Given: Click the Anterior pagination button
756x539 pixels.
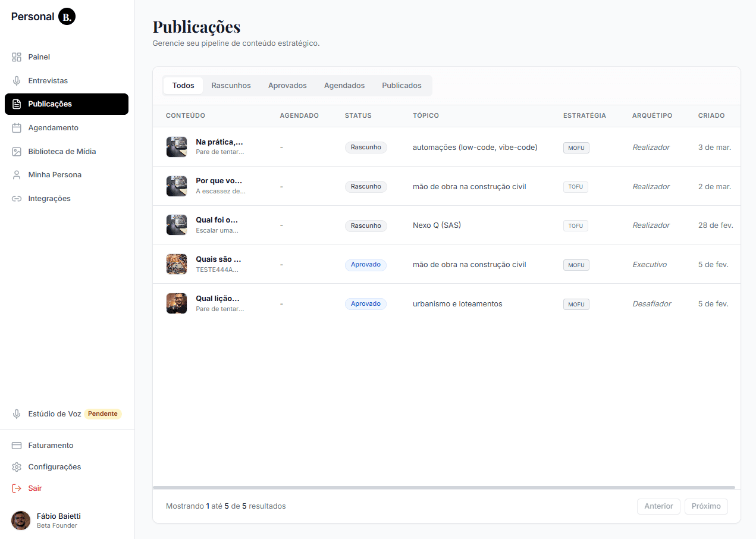Looking at the screenshot, I should pos(658,506).
